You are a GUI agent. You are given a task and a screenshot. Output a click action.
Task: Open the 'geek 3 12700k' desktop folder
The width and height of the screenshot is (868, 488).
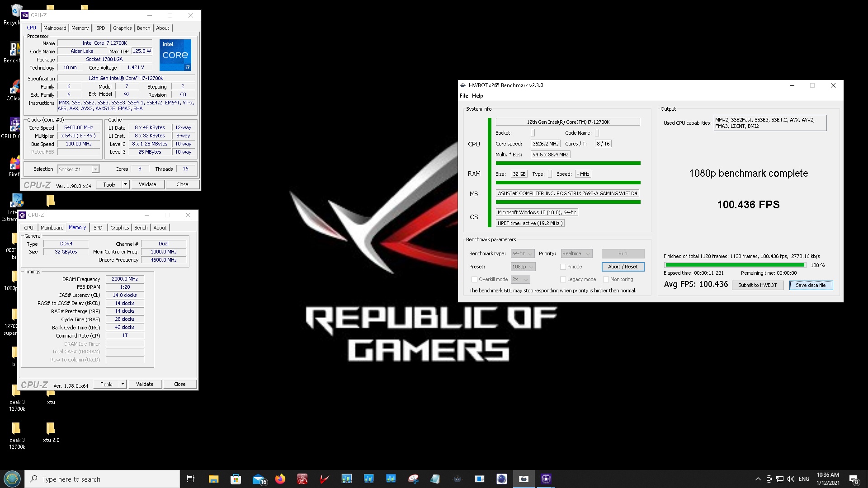click(17, 398)
